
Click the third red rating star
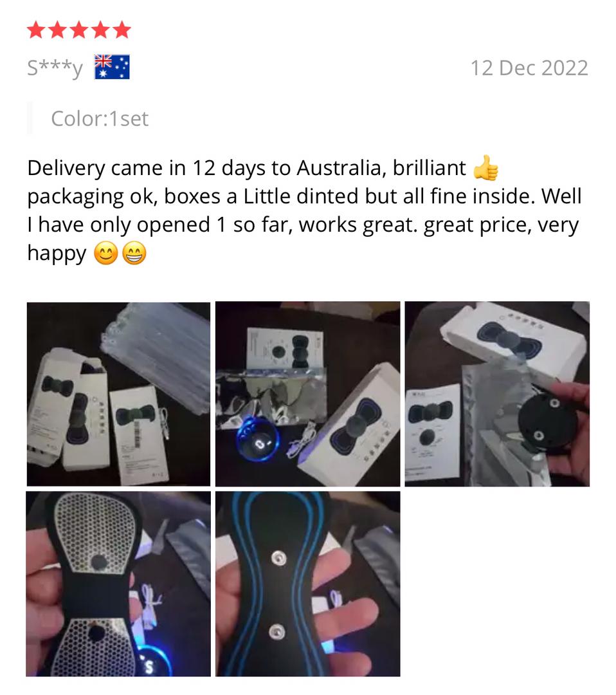tap(79, 30)
